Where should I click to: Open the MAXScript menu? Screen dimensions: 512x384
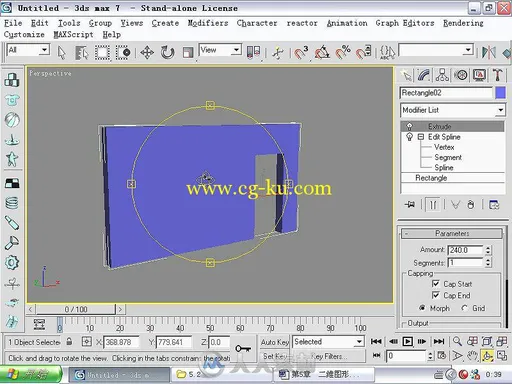coord(73,34)
